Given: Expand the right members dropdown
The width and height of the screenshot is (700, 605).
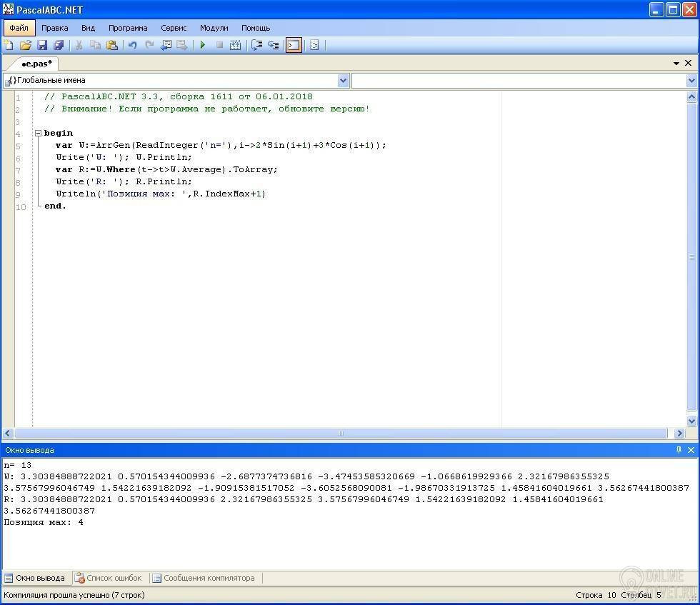Looking at the screenshot, I should click(691, 81).
